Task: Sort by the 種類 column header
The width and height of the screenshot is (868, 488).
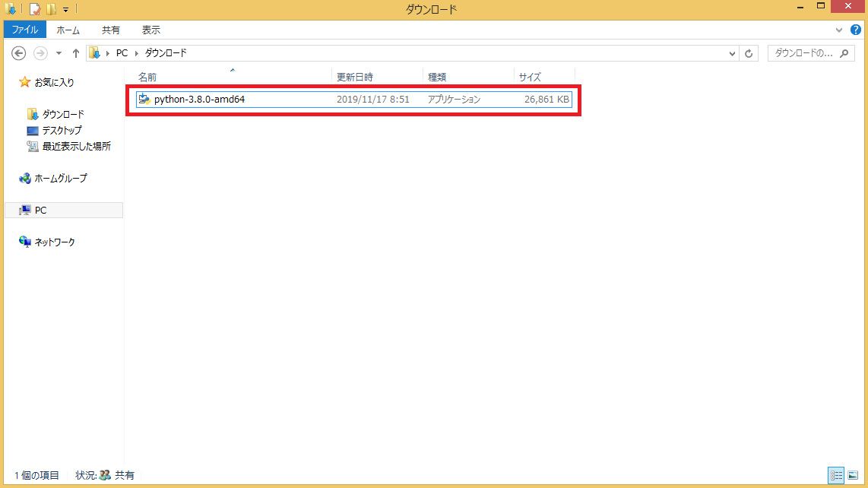Action: click(437, 77)
